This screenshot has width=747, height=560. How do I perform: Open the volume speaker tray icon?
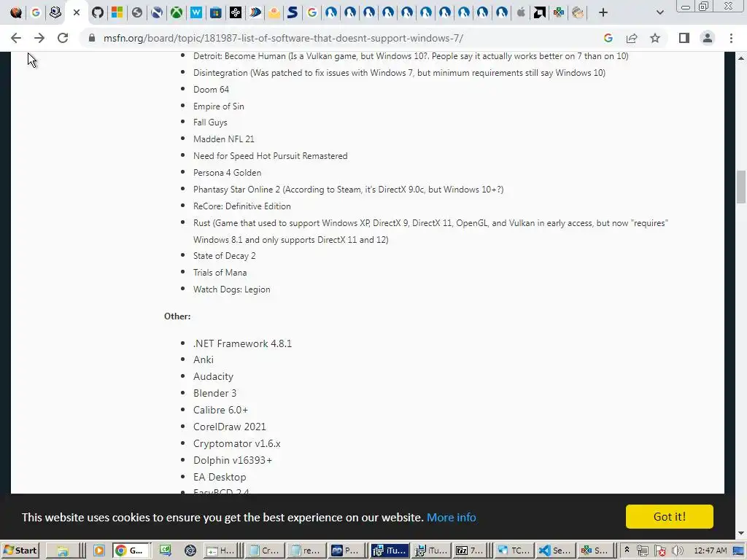point(677,551)
